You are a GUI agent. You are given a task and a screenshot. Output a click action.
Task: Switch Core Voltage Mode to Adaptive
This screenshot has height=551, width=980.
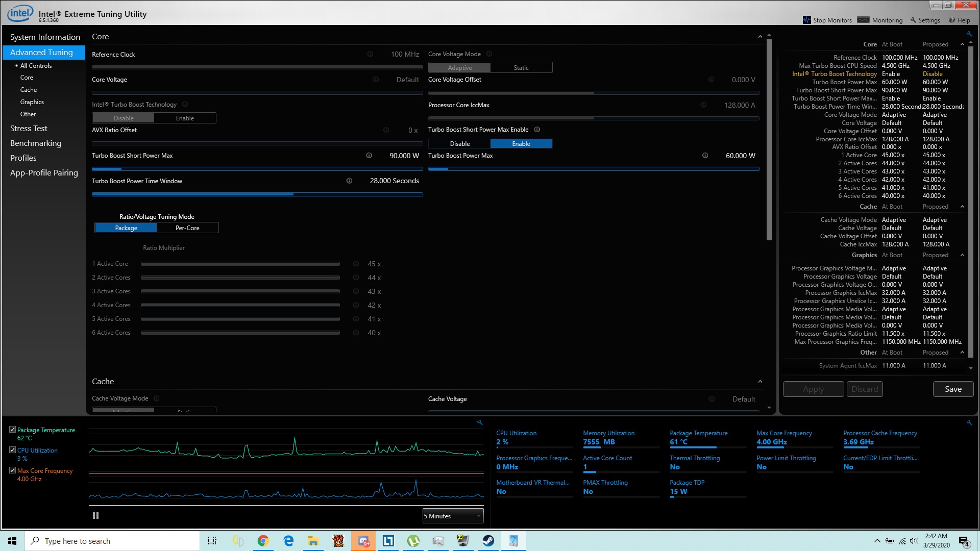(x=460, y=68)
